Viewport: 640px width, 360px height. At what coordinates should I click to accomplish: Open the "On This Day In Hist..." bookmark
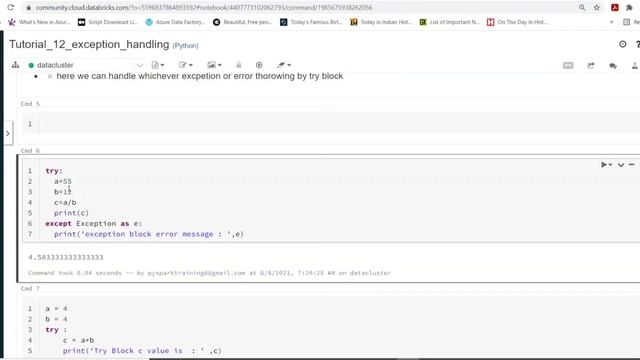pyautogui.click(x=517, y=22)
